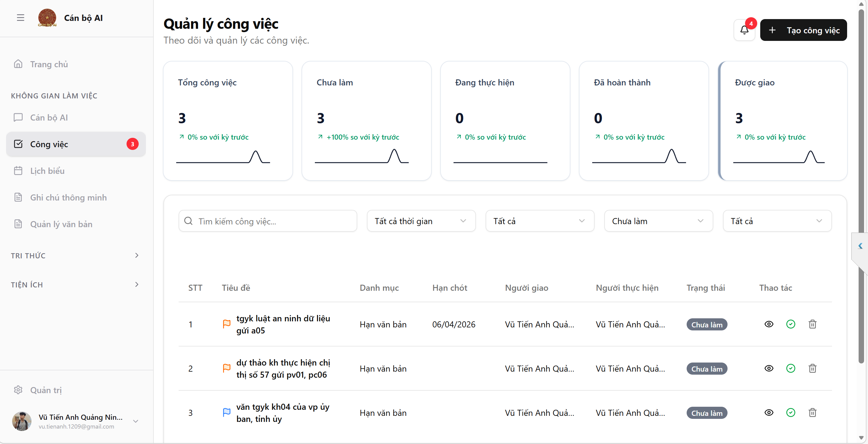The height and width of the screenshot is (444, 868).
Task: Click the Tìm kiếm công việc search field
Action: (268, 221)
